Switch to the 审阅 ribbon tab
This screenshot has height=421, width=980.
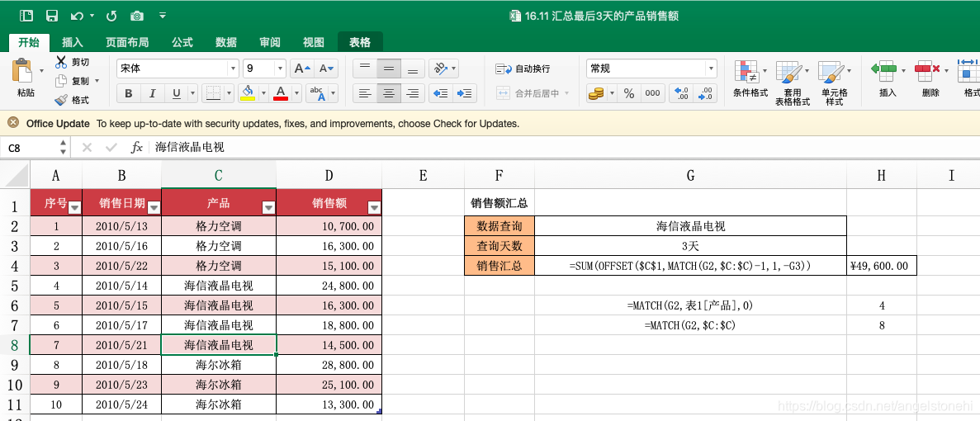pos(270,42)
